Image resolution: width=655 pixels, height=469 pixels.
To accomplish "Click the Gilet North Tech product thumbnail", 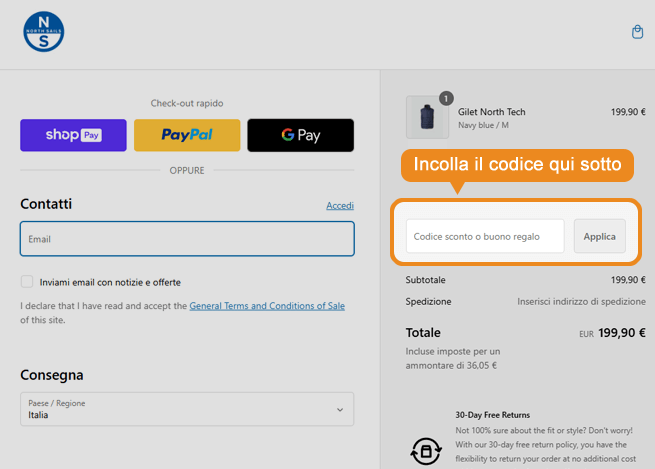I will 427,117.
